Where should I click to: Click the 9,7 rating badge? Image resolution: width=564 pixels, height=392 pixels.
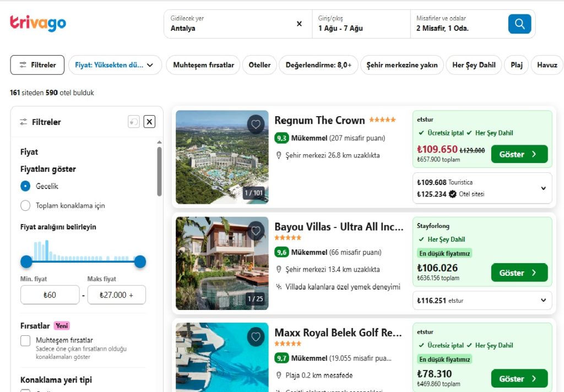coord(281,358)
